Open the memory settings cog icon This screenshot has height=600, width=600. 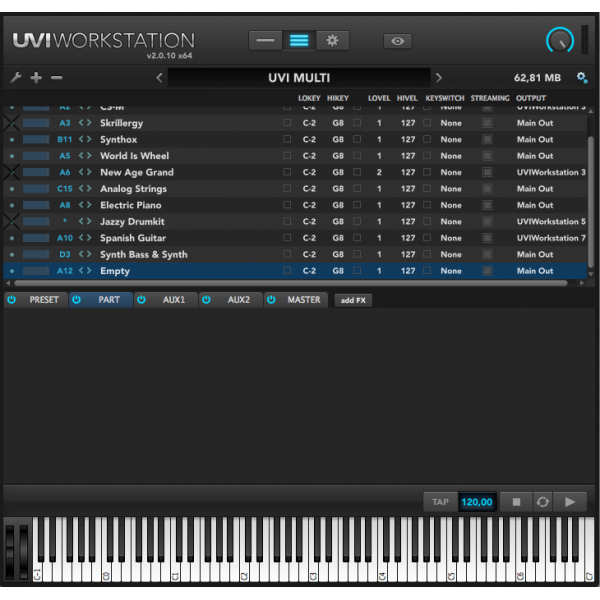pyautogui.click(x=582, y=78)
